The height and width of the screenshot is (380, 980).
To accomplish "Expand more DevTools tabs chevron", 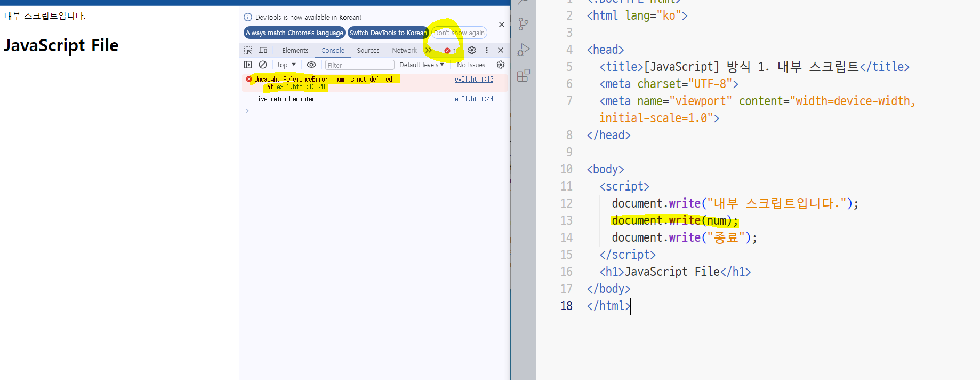I will (x=429, y=50).
